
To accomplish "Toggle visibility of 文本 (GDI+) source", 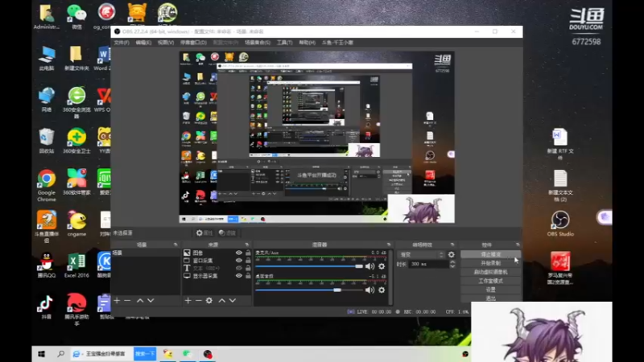I will coord(238,268).
